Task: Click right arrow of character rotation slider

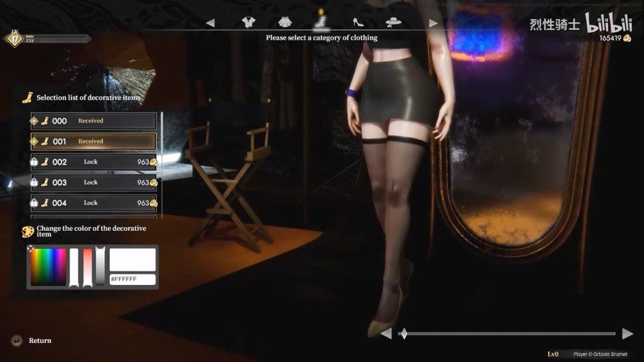Action: click(627, 333)
